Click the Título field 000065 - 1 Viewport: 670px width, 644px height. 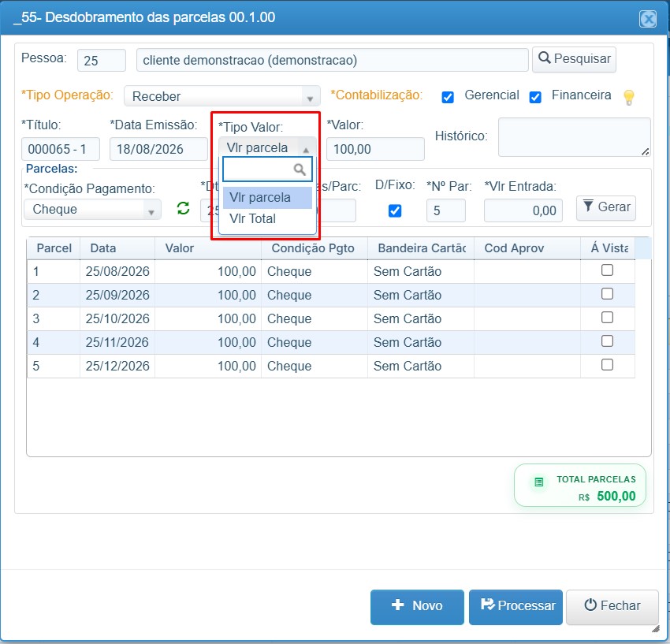coord(61,149)
